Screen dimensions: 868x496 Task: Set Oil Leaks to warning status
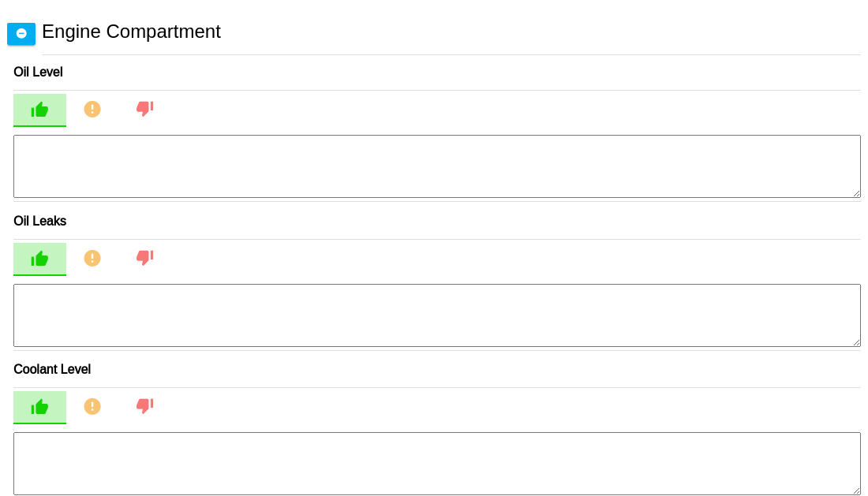[x=92, y=258]
